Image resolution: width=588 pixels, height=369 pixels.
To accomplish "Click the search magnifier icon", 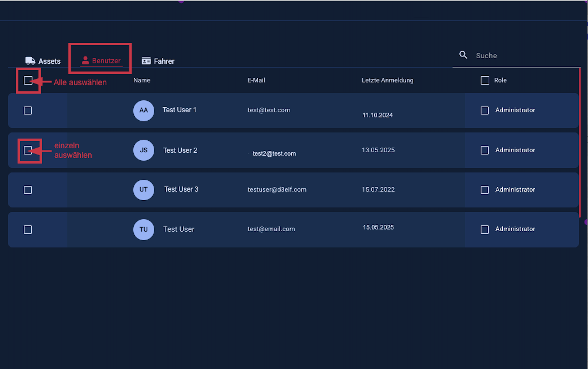I will tap(463, 55).
